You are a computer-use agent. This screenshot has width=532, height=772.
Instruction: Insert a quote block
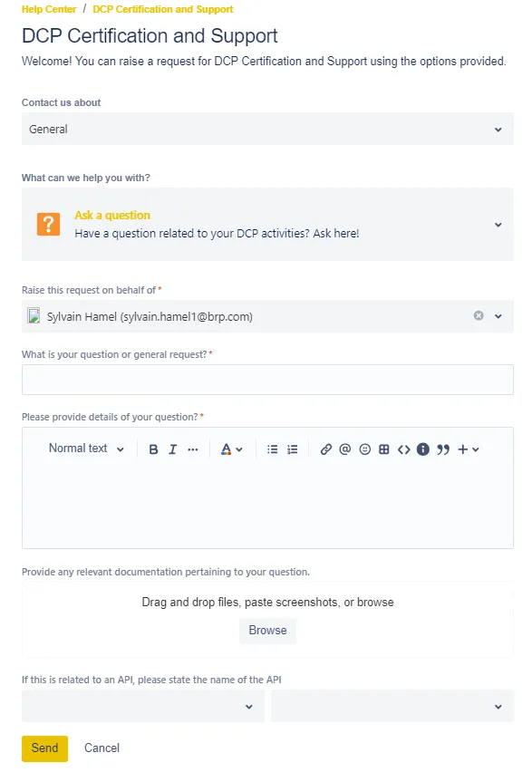443,449
